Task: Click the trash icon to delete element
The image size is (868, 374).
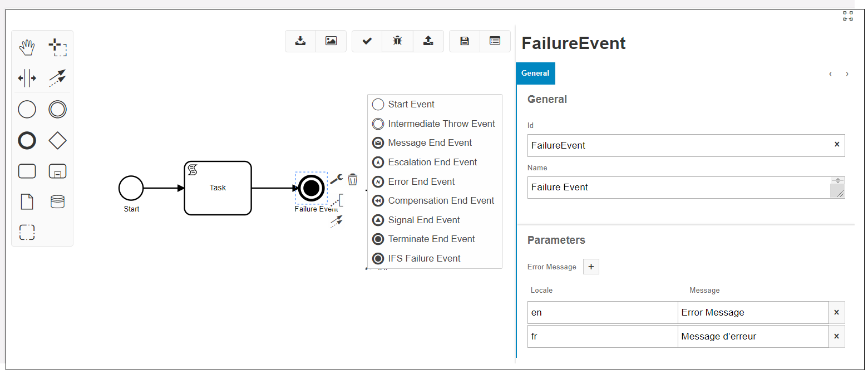Action: coord(352,179)
